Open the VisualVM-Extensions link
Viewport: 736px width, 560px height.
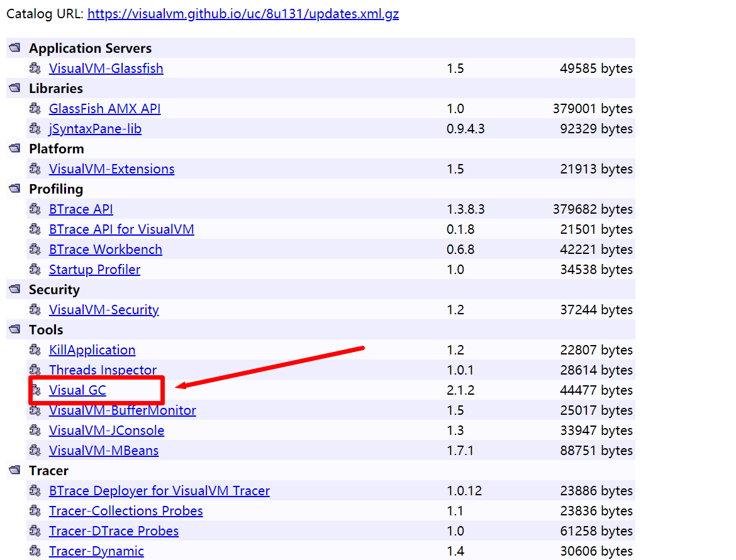[112, 169]
